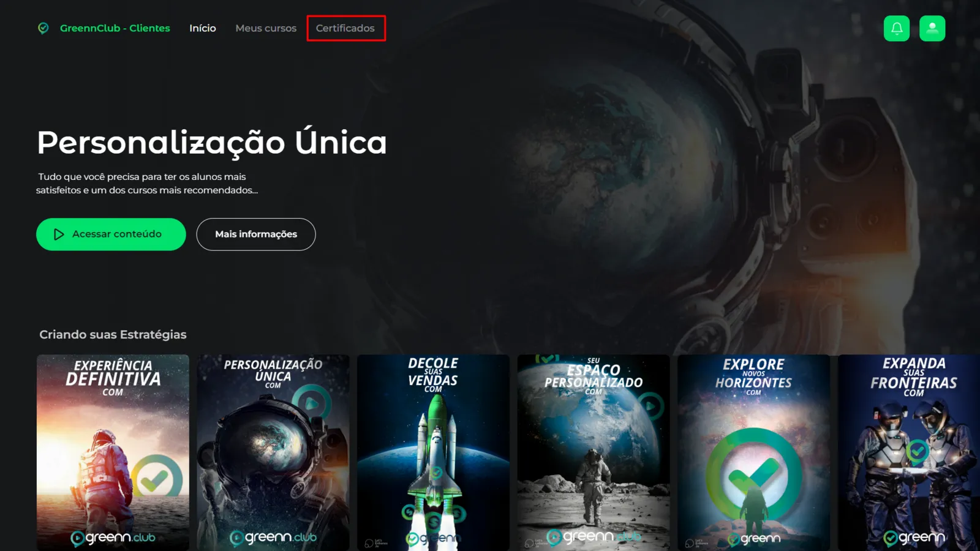Open the Experiência Definitiva course card

click(x=113, y=452)
